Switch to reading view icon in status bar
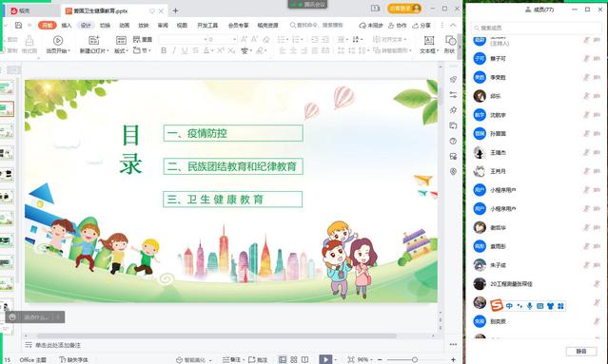608x364 pixels. pyautogui.click(x=305, y=360)
